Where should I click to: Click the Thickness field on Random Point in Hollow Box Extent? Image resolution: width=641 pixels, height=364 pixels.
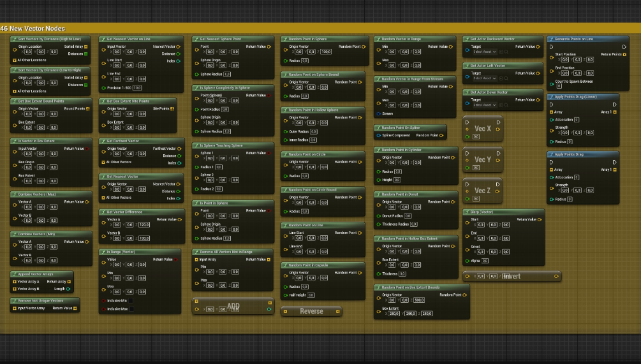[402, 273]
